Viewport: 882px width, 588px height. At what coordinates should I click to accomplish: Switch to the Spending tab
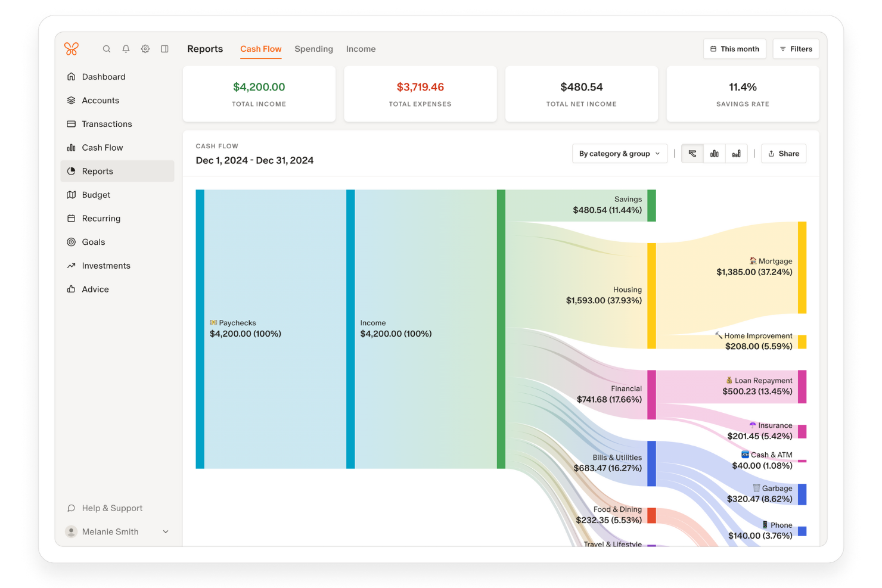313,49
